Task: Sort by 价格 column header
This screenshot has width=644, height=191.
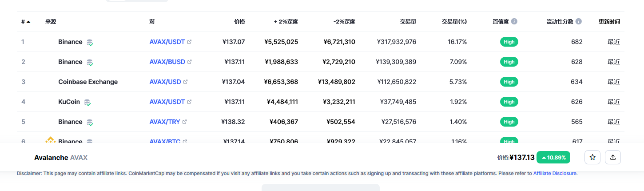Action: (239, 21)
